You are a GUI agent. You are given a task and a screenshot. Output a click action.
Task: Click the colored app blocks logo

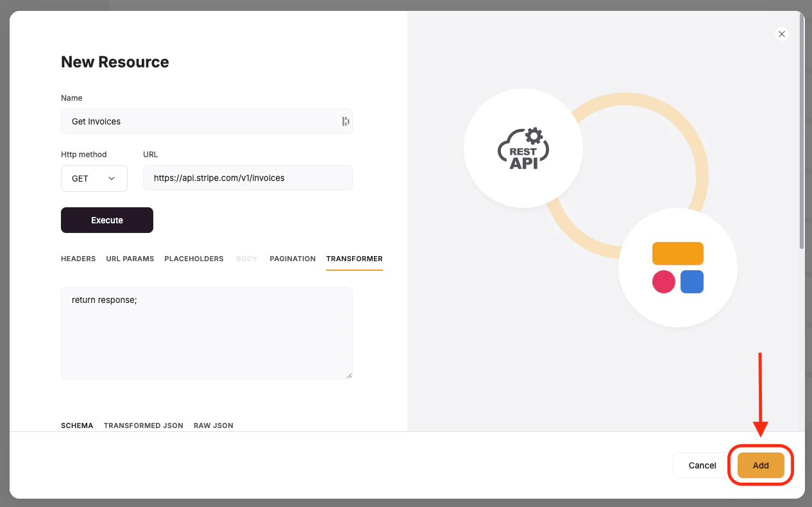coord(678,268)
